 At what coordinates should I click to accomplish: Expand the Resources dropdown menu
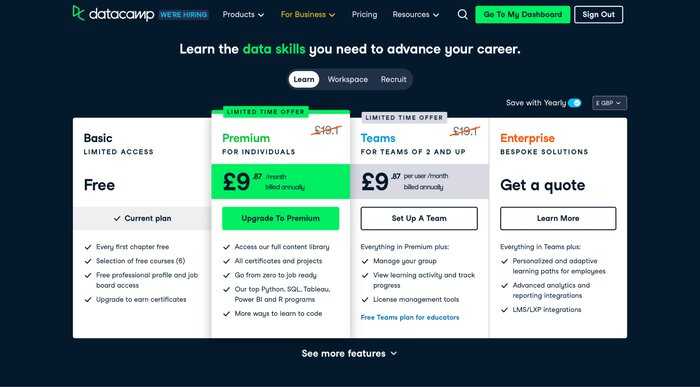click(x=416, y=15)
